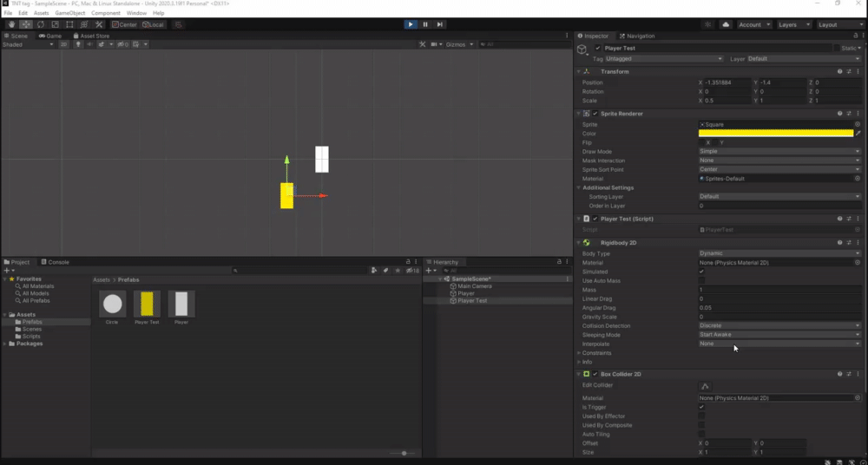Toggle the Static checkbox
Screen dimensions: 868x465
837,49
